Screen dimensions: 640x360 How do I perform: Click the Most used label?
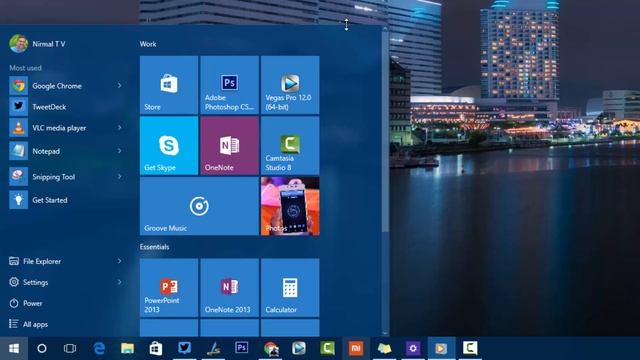pyautogui.click(x=25, y=68)
